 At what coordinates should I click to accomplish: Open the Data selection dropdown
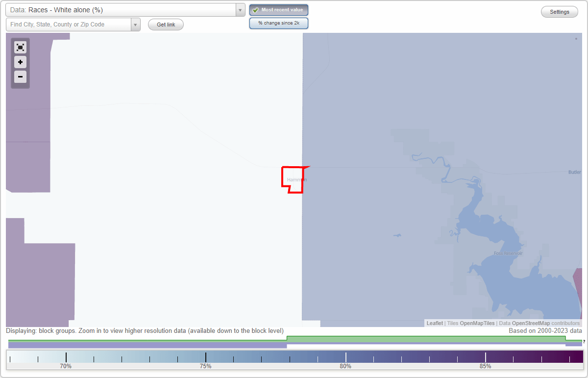pyautogui.click(x=240, y=9)
